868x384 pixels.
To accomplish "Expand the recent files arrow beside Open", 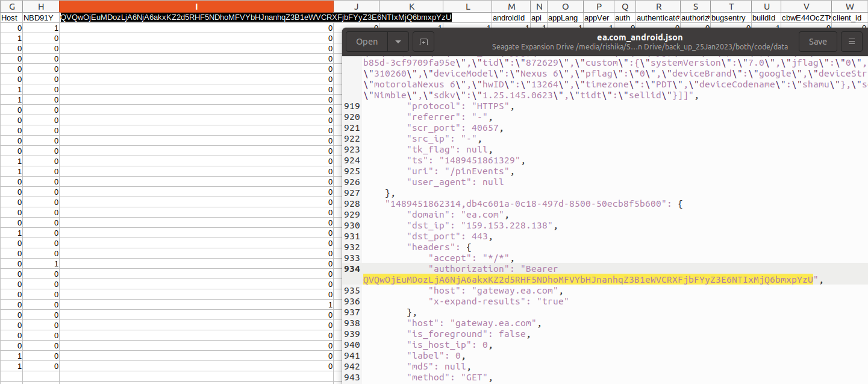I will [x=398, y=42].
